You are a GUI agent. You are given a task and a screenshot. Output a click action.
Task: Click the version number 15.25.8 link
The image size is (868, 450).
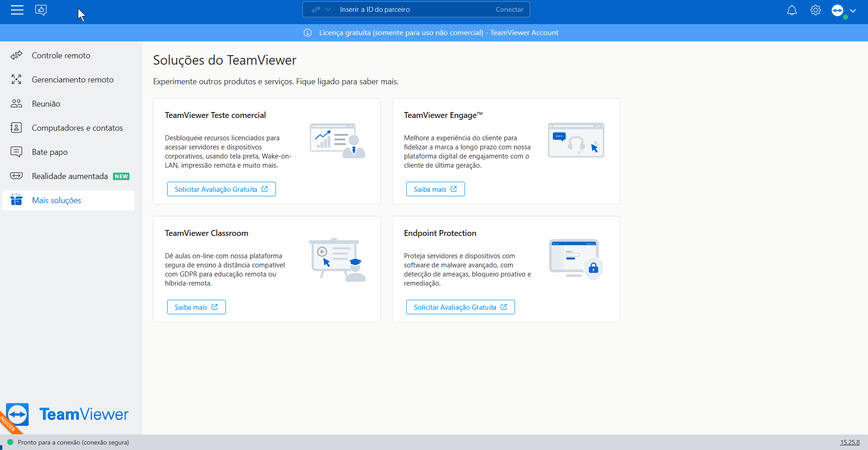(850, 442)
